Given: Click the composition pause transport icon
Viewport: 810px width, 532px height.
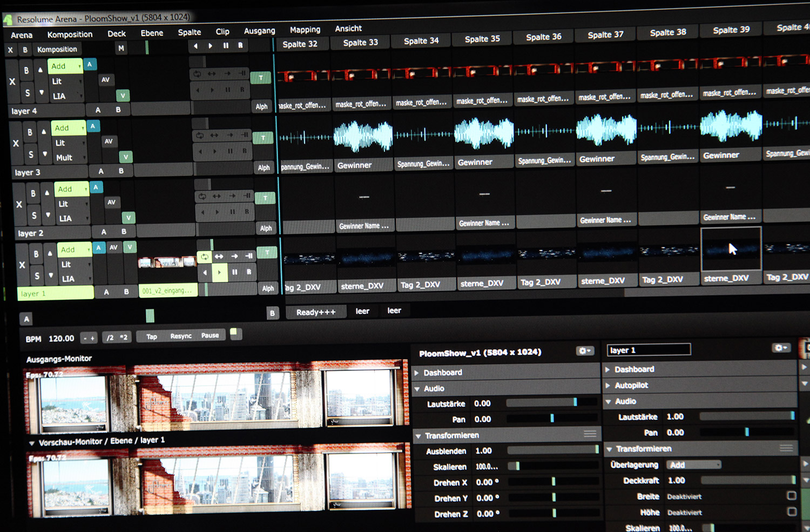Looking at the screenshot, I should 226,46.
